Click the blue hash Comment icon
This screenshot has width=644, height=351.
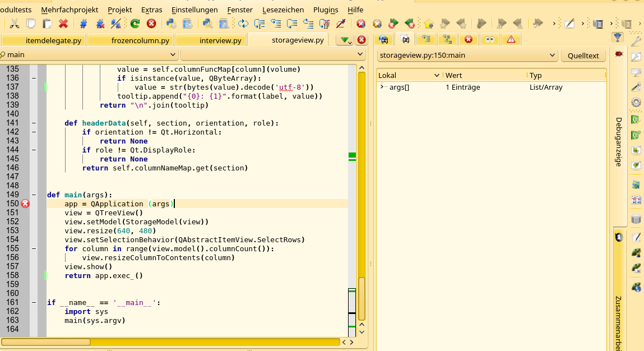[x=83, y=24]
